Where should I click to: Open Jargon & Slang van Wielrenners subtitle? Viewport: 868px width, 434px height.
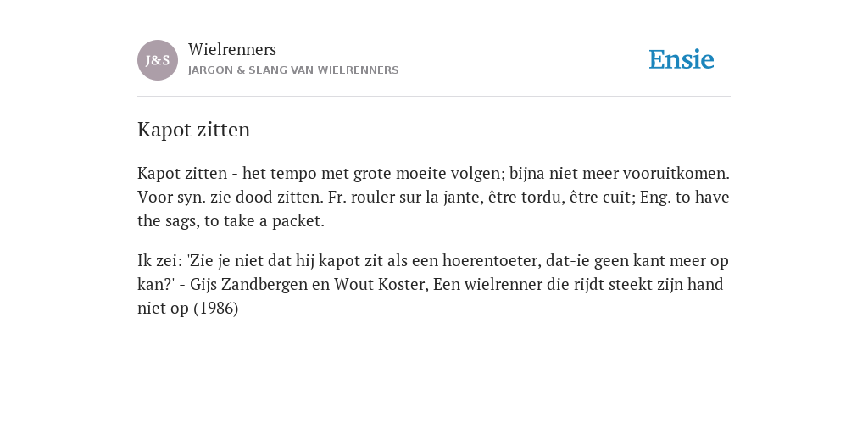click(293, 70)
